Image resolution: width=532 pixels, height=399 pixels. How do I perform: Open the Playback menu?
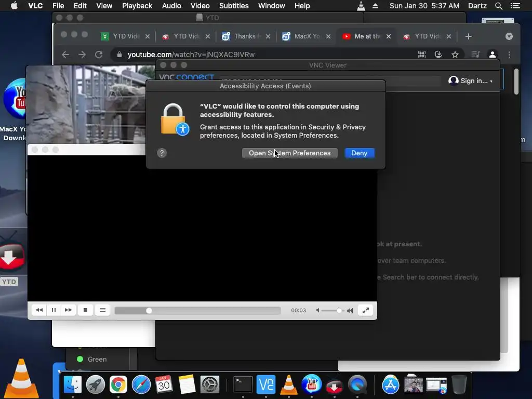[x=137, y=6]
